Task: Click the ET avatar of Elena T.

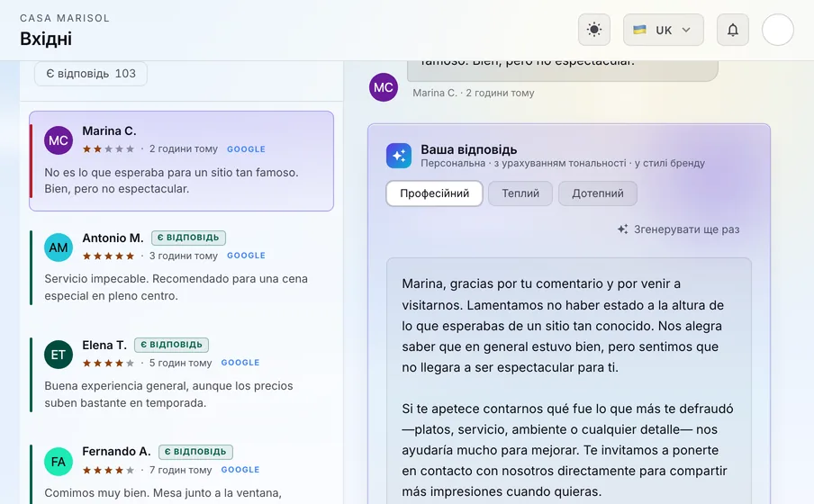Action: (x=59, y=355)
